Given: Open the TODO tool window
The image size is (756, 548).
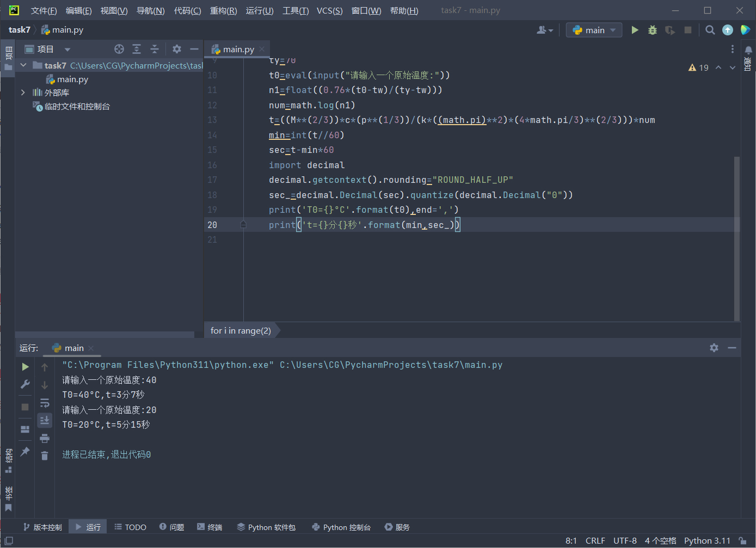Looking at the screenshot, I should coord(131,527).
